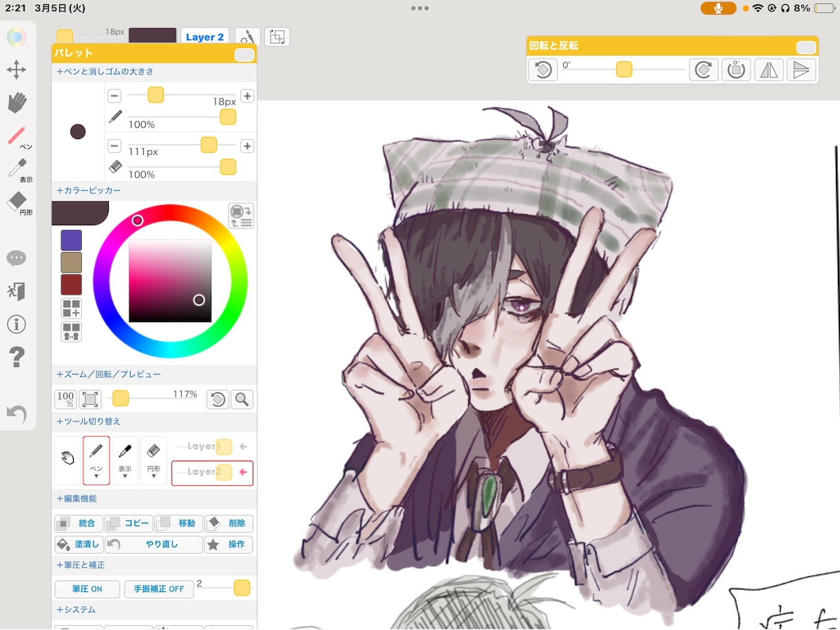Screen dimensions: 840x630
Task: Flip canvas vertically in 回転と反転
Action: coord(801,70)
